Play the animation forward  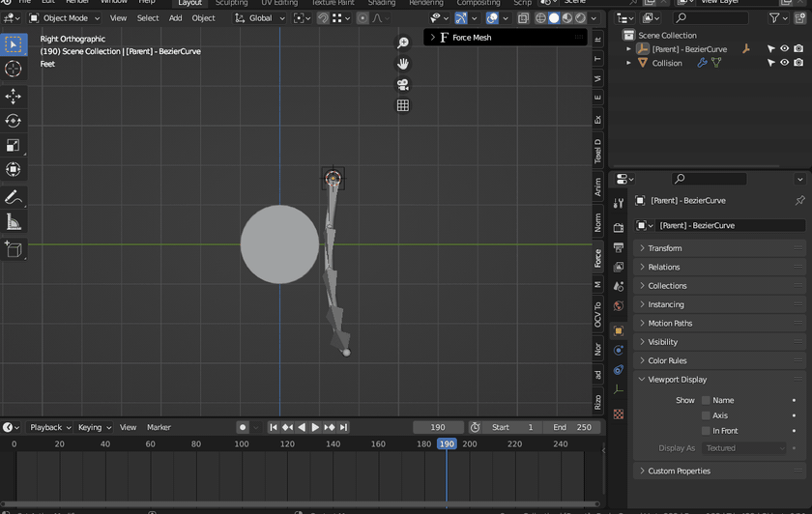[315, 428]
